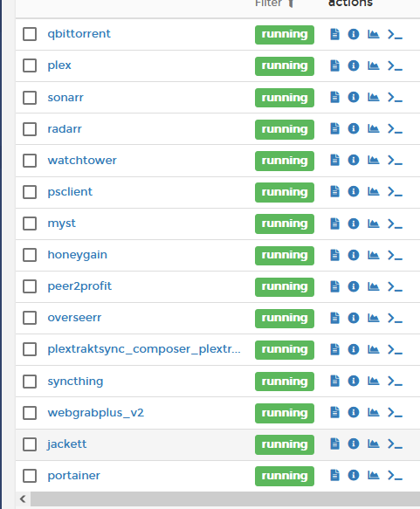The image size is (420, 509).
Task: Click the horizontal scrollbar left arrow
Action: [x=23, y=499]
